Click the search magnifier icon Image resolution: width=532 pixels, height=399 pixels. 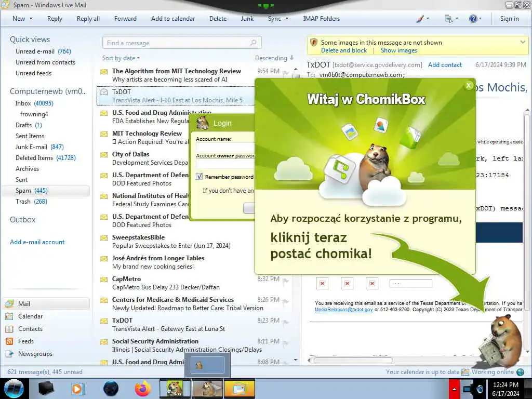(x=254, y=43)
